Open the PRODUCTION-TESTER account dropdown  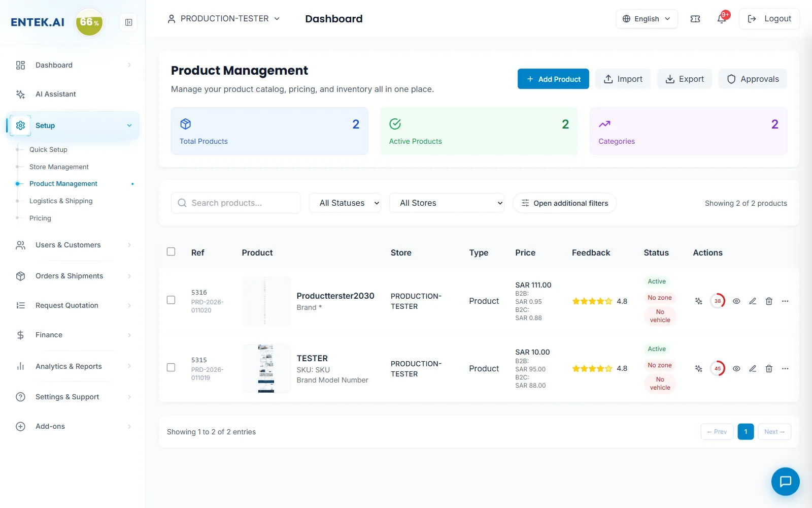[x=224, y=19]
